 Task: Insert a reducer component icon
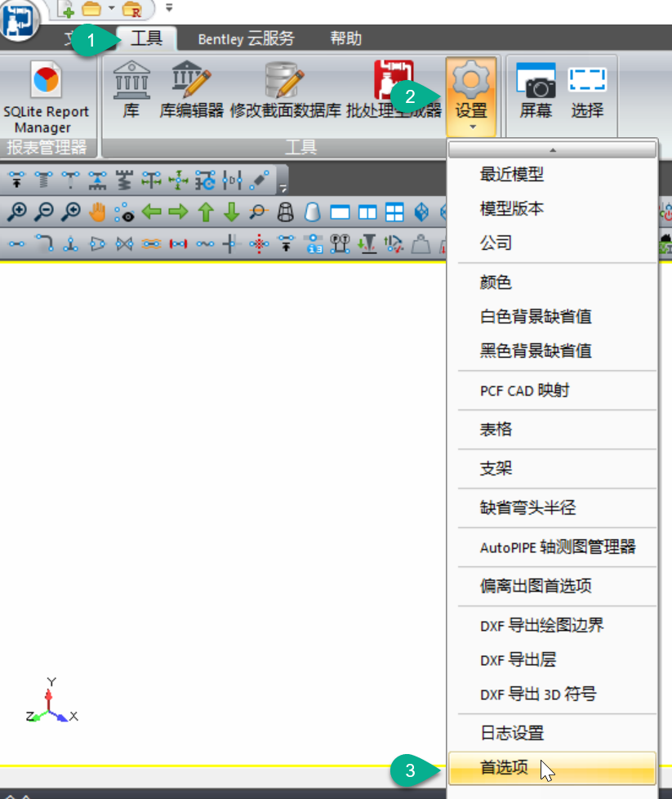pos(97,243)
